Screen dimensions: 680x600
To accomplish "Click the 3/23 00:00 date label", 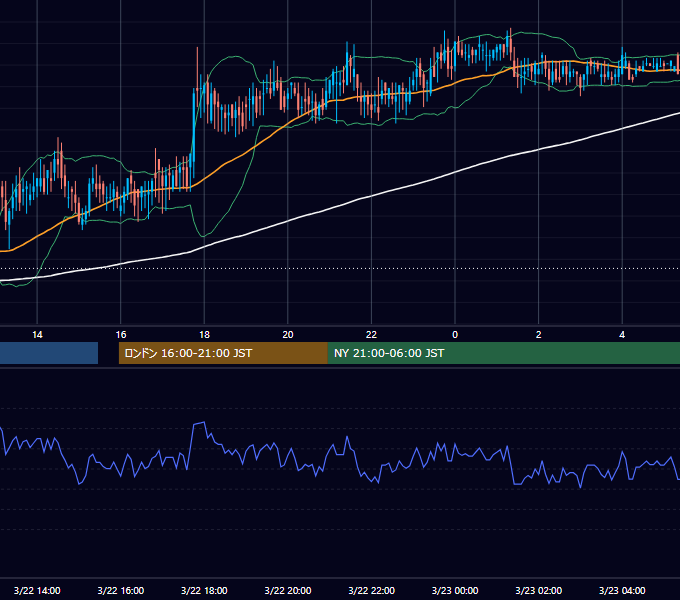I will click(x=455, y=590).
